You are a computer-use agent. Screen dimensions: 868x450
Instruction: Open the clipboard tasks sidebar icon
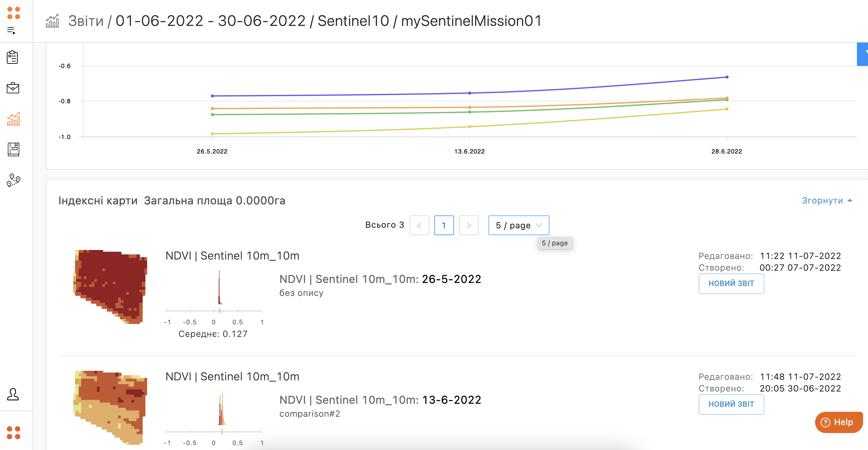[x=13, y=57]
